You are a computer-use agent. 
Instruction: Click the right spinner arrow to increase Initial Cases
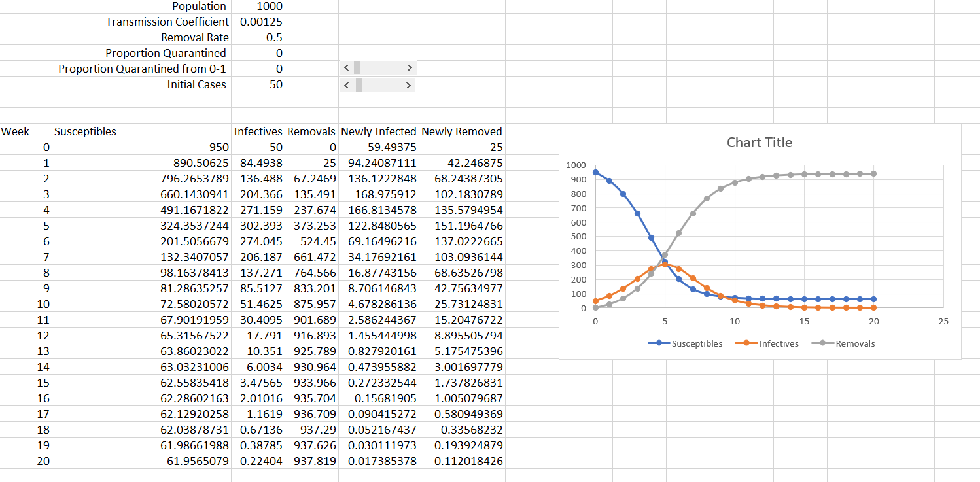[x=409, y=84]
